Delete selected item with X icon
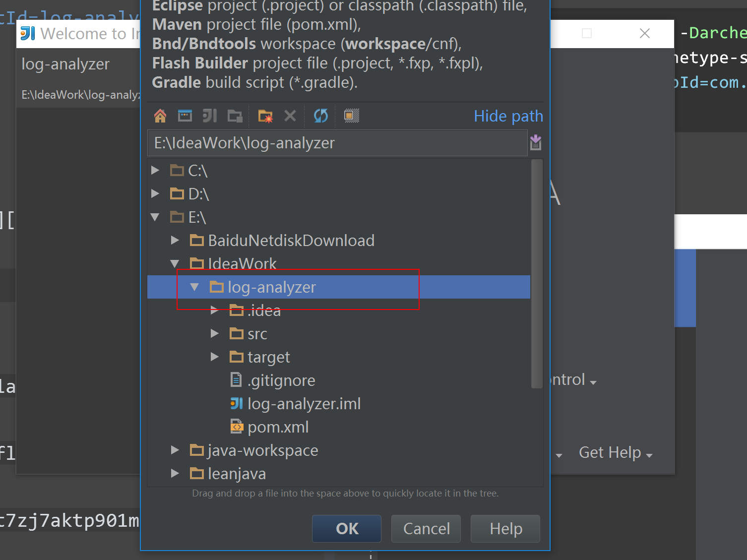Viewport: 747px width, 560px height. coord(290,116)
